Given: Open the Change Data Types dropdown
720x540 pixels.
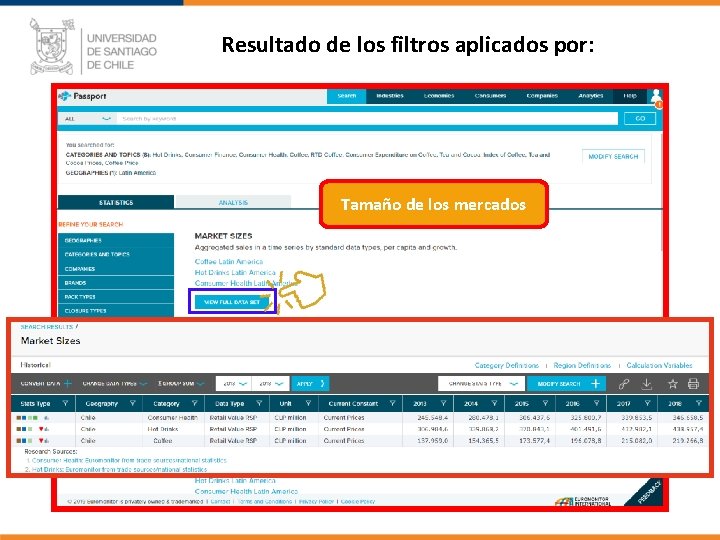Looking at the screenshot, I should click(115, 383).
